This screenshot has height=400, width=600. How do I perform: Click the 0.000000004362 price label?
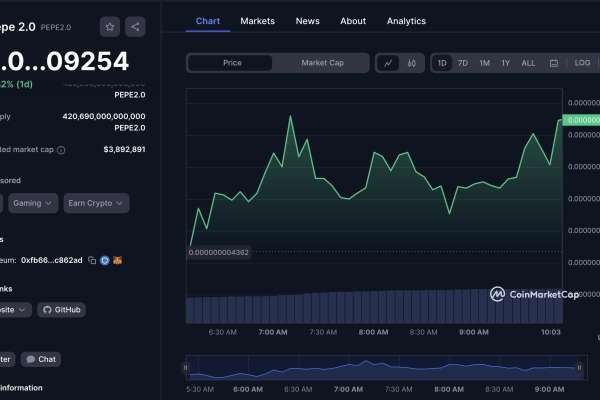pyautogui.click(x=218, y=253)
